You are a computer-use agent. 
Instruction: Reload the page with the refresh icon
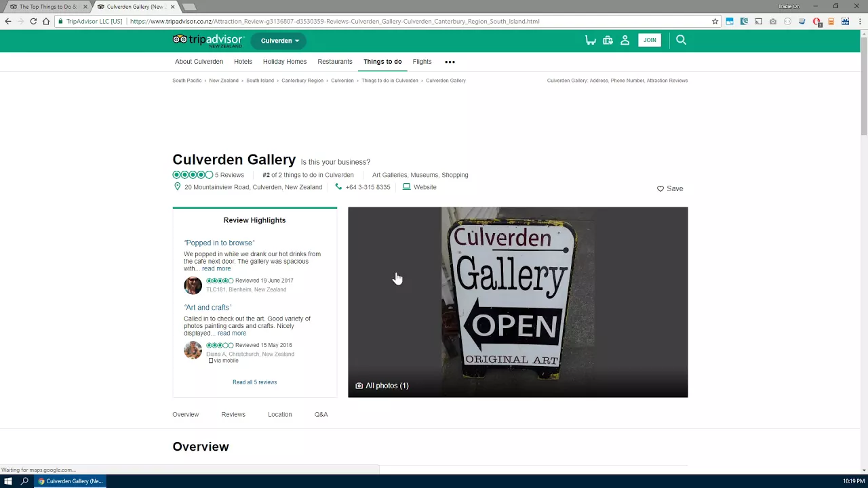(33, 21)
